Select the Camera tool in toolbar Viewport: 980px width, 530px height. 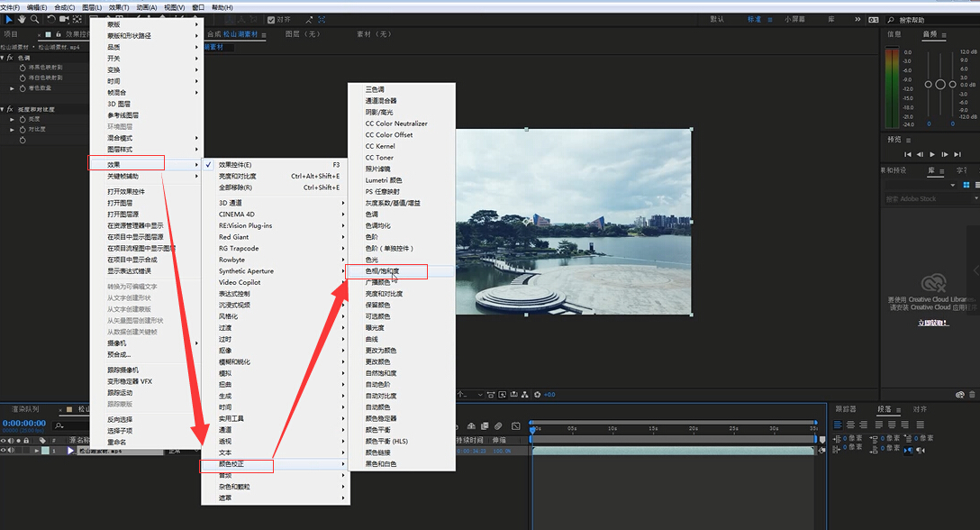(64, 20)
